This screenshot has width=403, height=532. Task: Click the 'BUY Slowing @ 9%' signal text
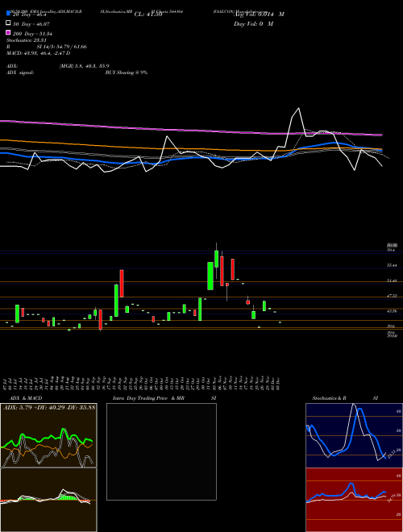[x=127, y=73]
